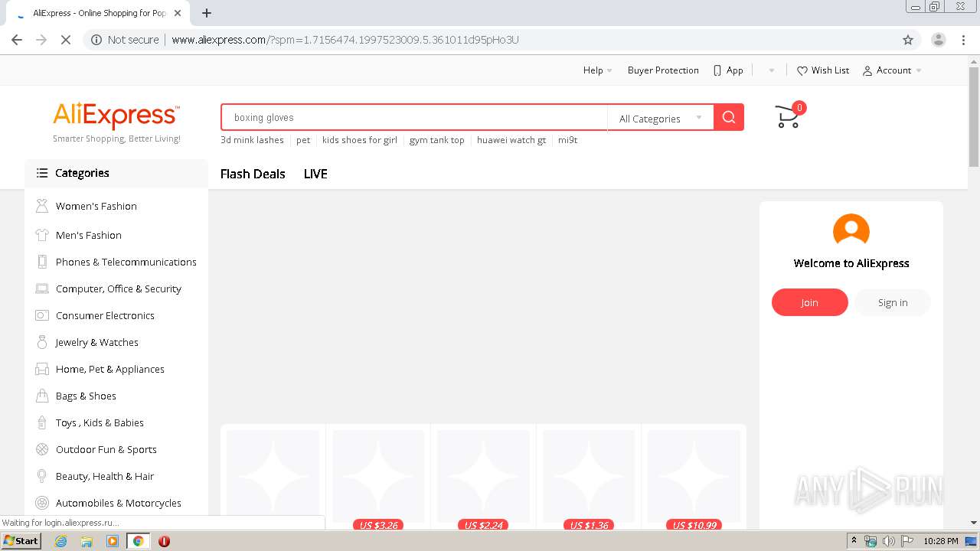
Task: Click the Phones & Telecommunications phone icon
Action: (x=42, y=262)
